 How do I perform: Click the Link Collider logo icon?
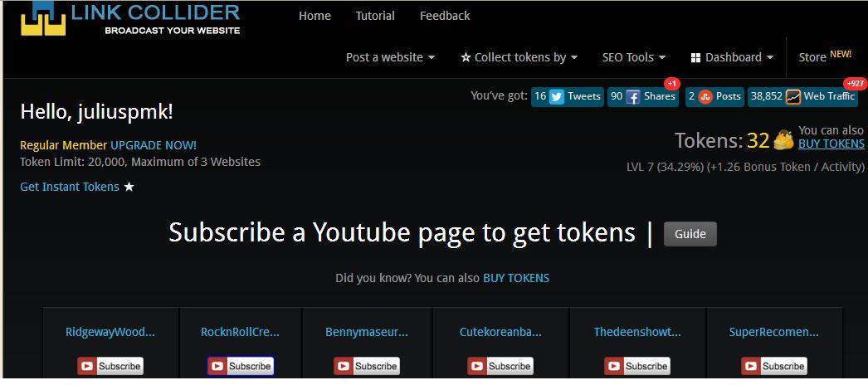(x=43, y=18)
